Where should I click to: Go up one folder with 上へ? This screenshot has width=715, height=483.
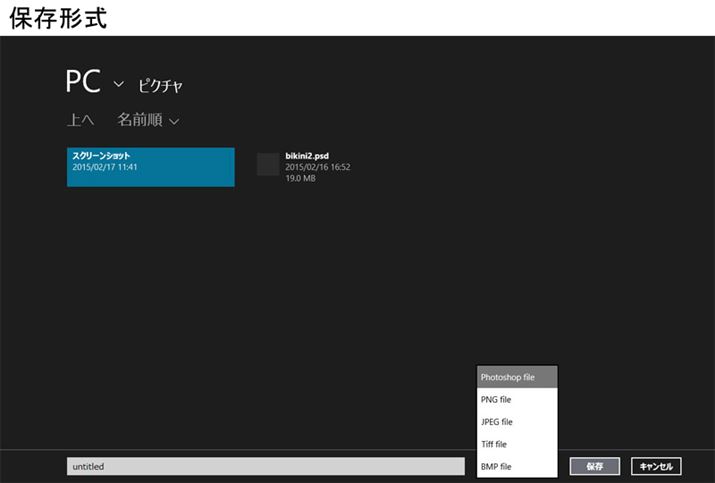pyautogui.click(x=81, y=120)
